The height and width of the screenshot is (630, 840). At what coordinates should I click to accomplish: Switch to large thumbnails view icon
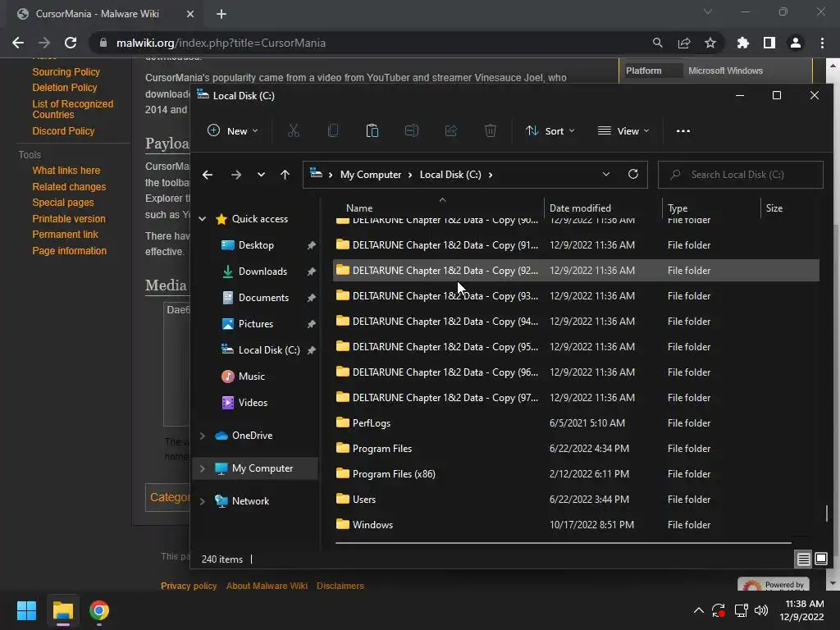pos(820,559)
